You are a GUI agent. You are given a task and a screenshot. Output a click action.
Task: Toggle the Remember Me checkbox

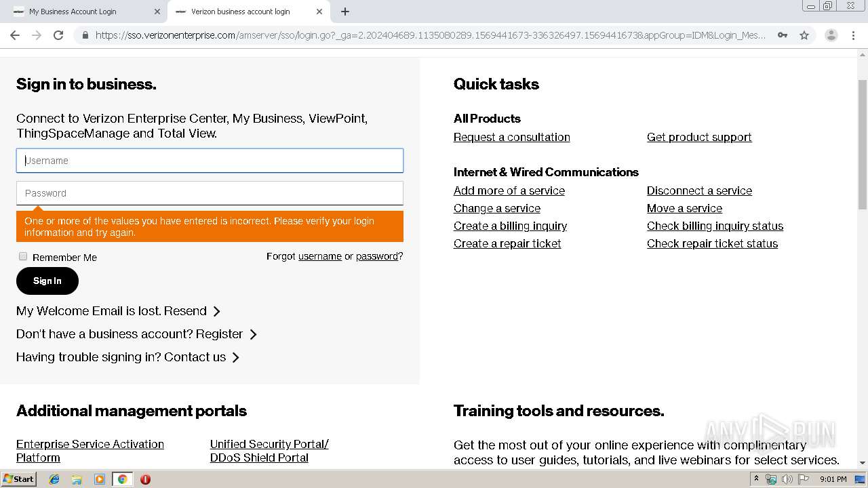tap(23, 256)
